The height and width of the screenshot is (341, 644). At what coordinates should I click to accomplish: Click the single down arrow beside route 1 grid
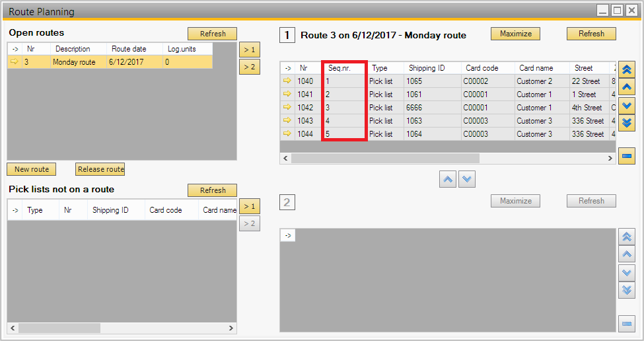(627, 104)
